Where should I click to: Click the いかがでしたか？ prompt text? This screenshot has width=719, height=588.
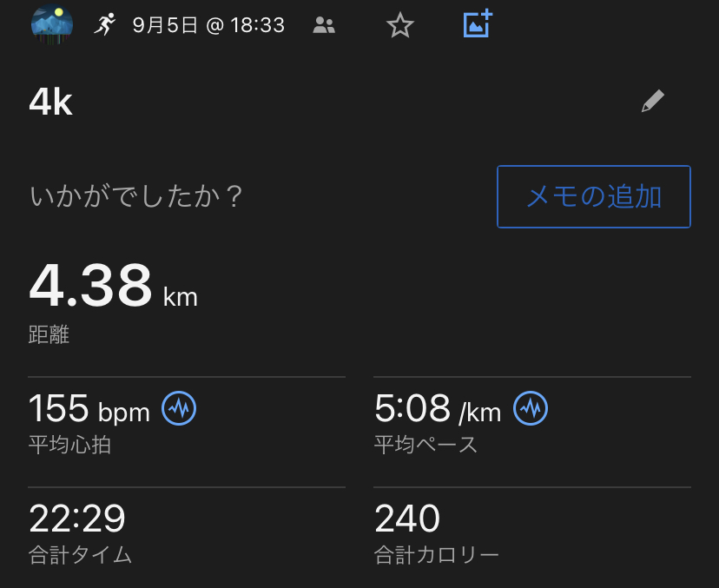point(136,197)
